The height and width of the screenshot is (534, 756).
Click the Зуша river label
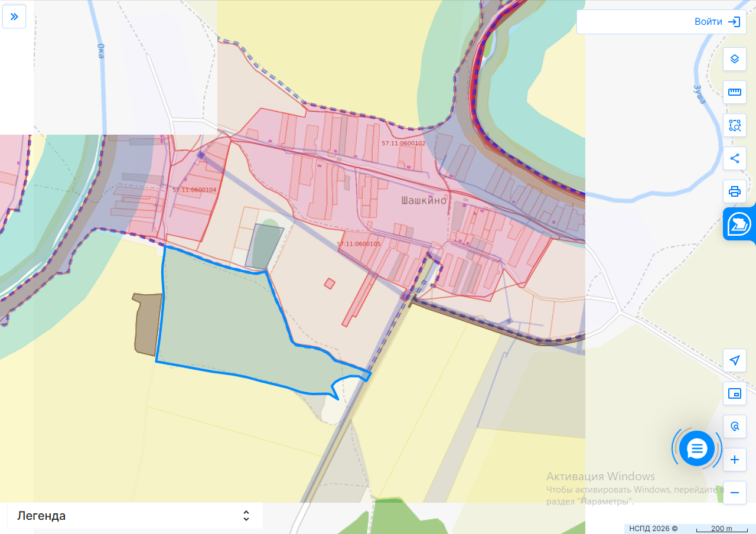tap(699, 95)
